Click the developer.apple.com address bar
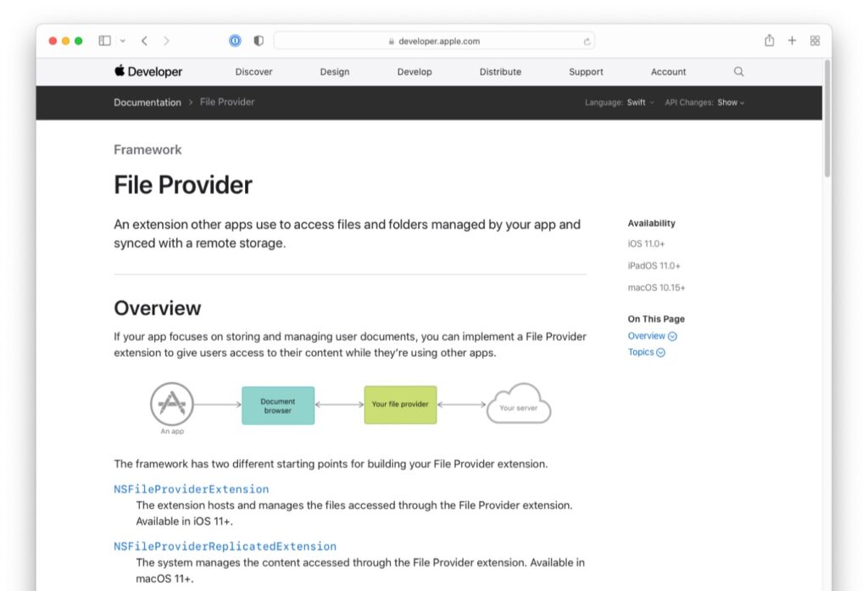This screenshot has height=591, width=868. coord(437,40)
